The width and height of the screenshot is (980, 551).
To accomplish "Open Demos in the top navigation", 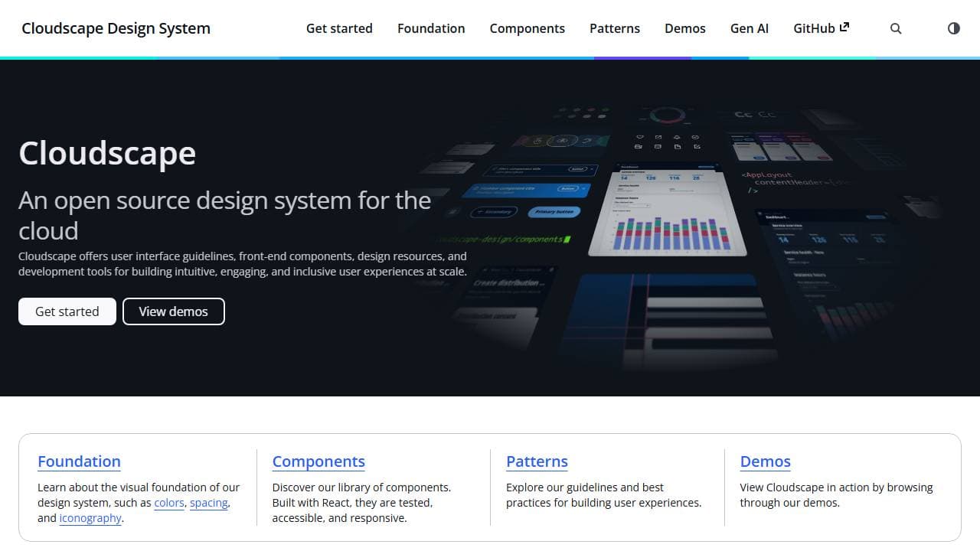I will pyautogui.click(x=685, y=28).
